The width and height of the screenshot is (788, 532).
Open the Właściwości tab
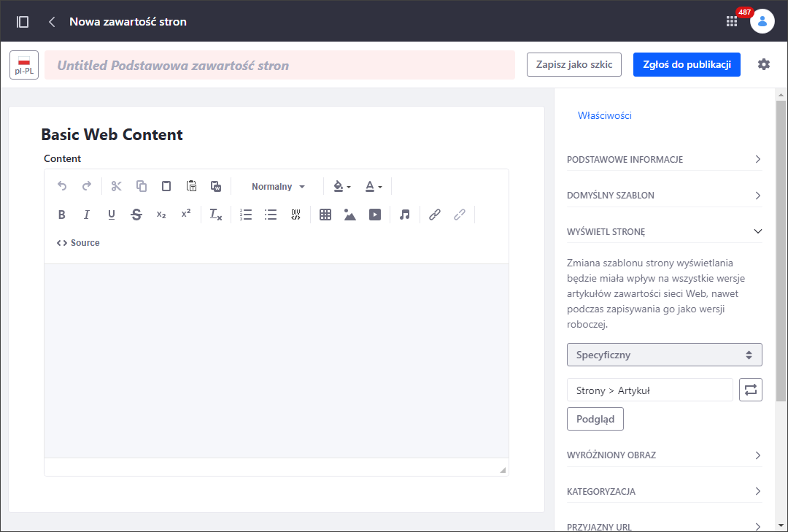coord(604,115)
